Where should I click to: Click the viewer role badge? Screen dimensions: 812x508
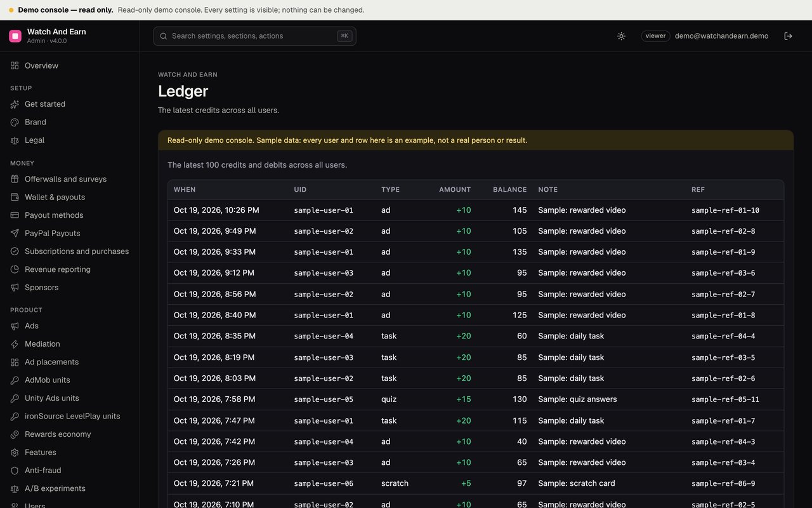[x=655, y=36]
